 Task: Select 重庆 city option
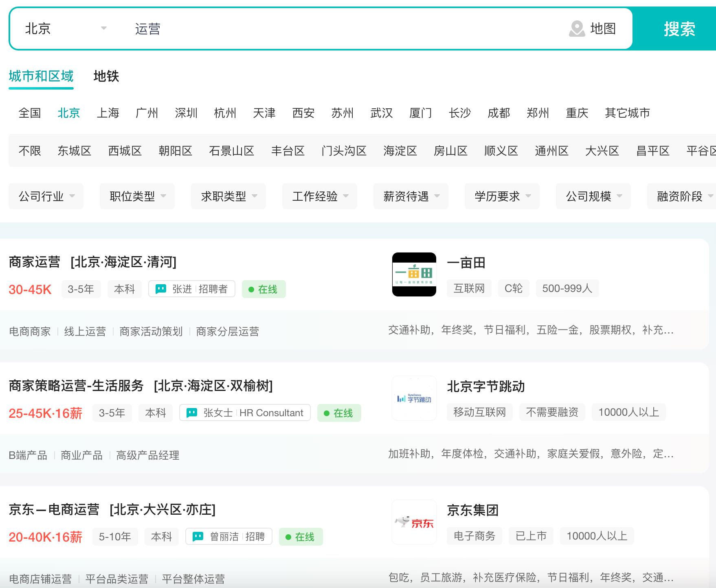tap(577, 113)
